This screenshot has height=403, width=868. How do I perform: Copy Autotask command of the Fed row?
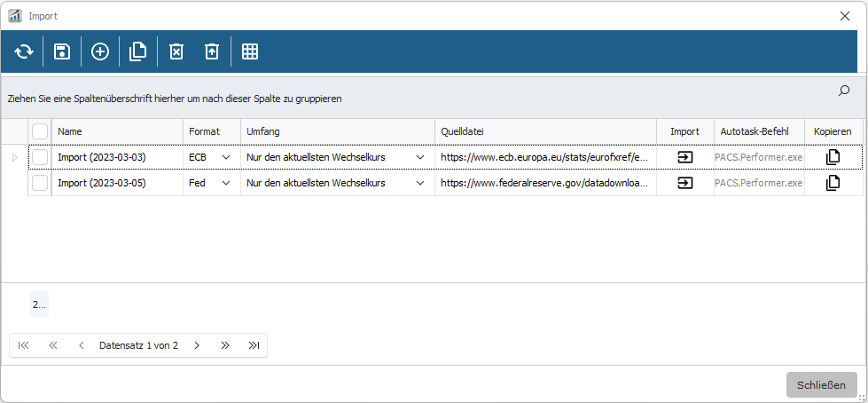tap(833, 184)
